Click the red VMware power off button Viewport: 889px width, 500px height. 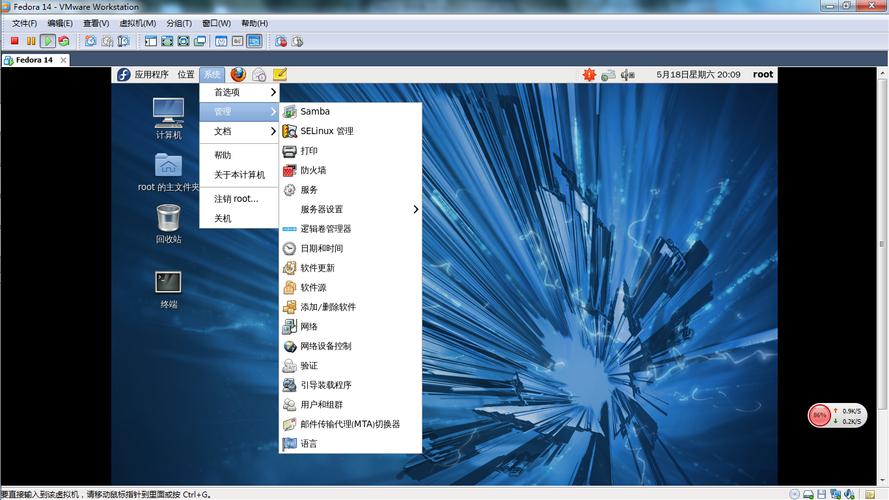pos(15,41)
